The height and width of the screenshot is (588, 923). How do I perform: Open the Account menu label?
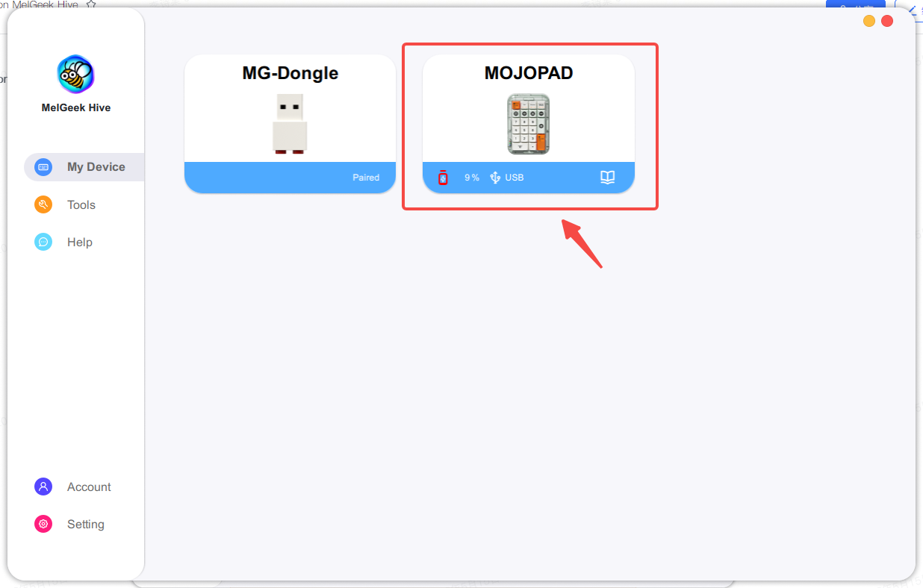(x=89, y=487)
